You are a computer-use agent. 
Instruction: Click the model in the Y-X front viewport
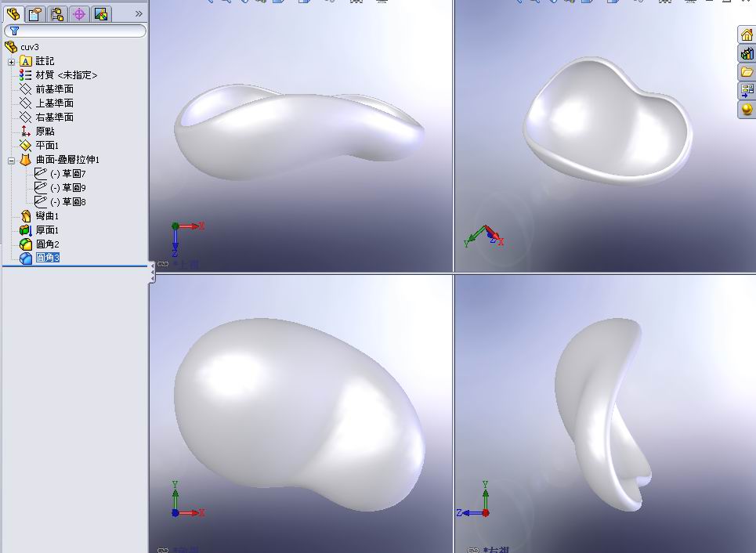(x=299, y=414)
